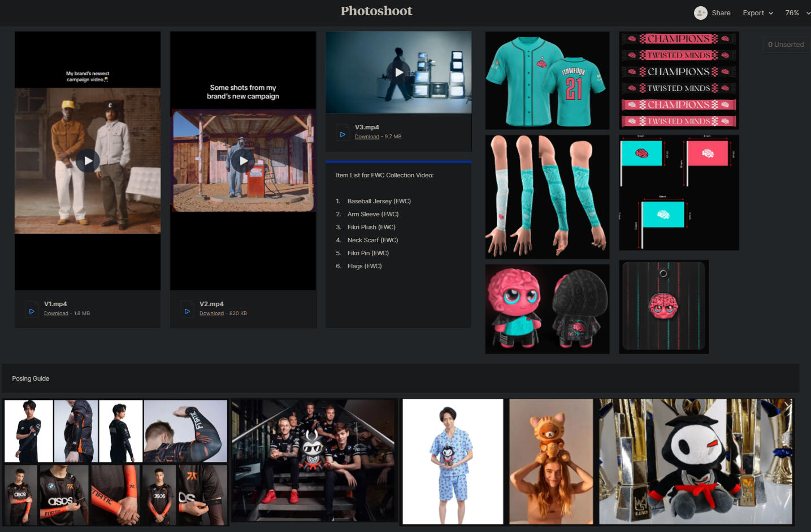Click the Share button

pyautogui.click(x=721, y=13)
